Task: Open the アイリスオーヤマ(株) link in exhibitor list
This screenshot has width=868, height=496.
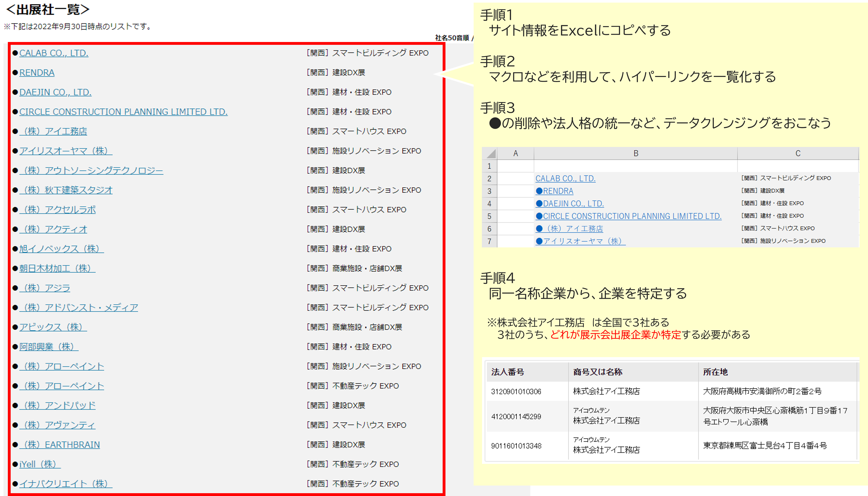Action: tap(66, 151)
